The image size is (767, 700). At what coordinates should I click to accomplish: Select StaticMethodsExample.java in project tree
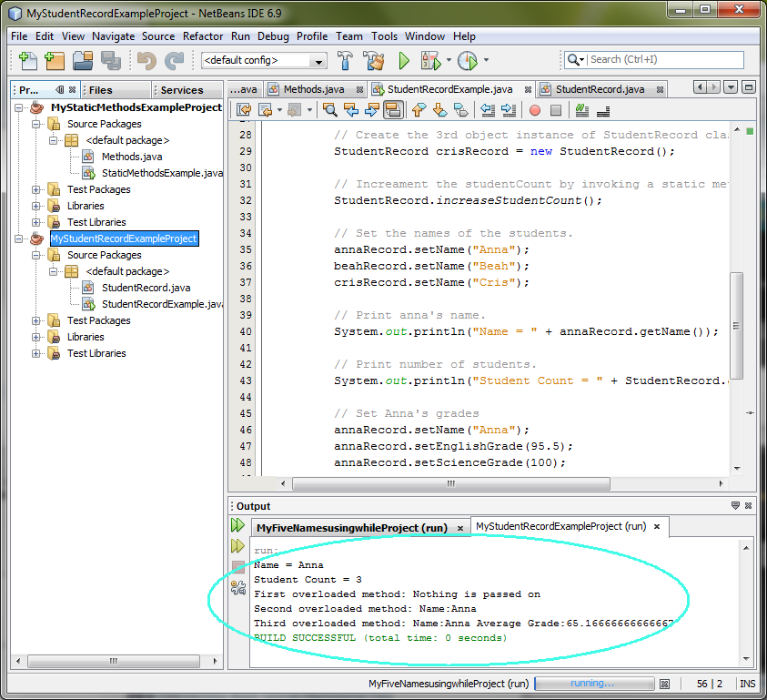point(162,173)
